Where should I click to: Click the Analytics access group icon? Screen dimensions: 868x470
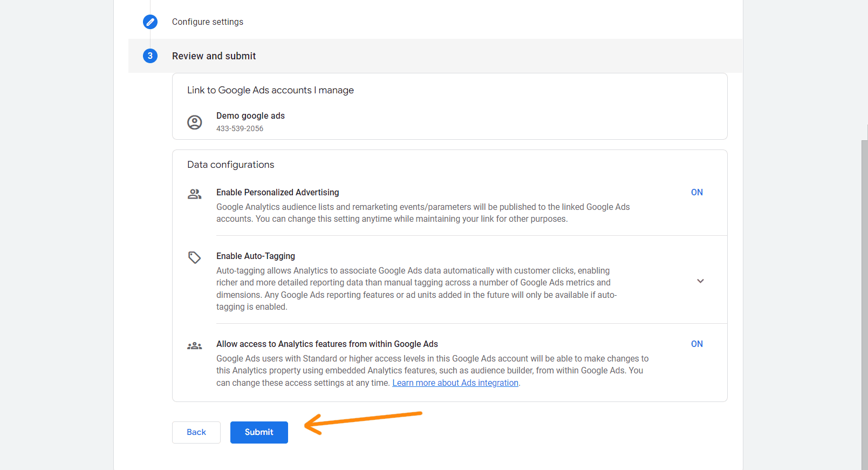pyautogui.click(x=195, y=346)
